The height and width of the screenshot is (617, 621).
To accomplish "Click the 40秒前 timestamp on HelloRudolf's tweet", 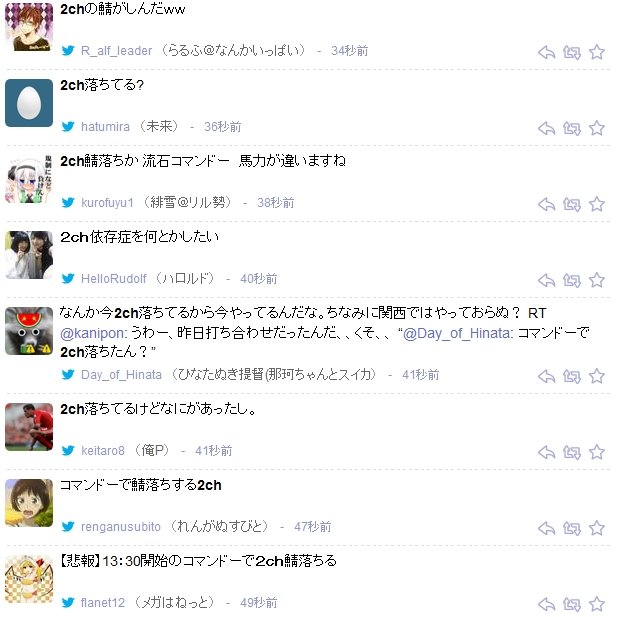I will (259, 279).
